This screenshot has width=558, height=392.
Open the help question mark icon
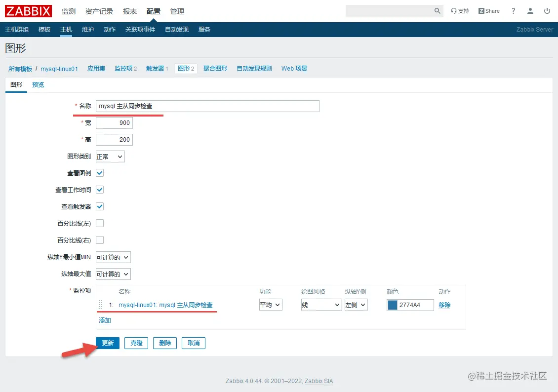point(513,11)
